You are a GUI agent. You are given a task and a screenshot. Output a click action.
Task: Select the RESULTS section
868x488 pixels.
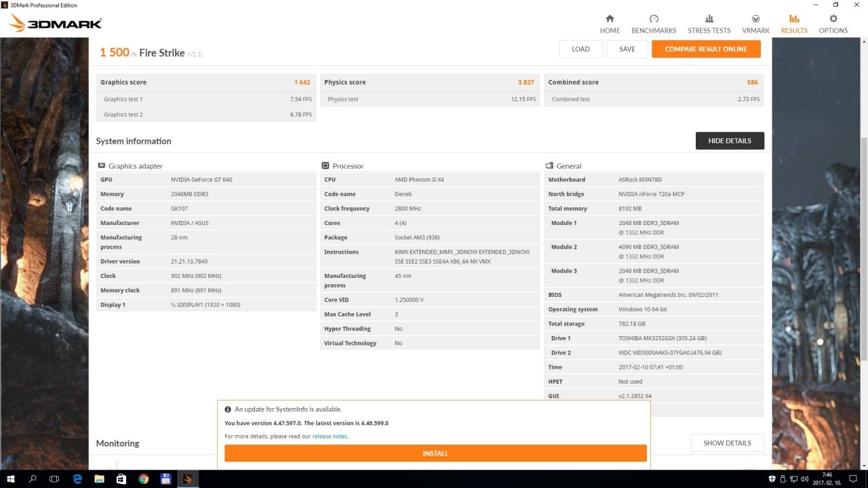click(x=794, y=24)
